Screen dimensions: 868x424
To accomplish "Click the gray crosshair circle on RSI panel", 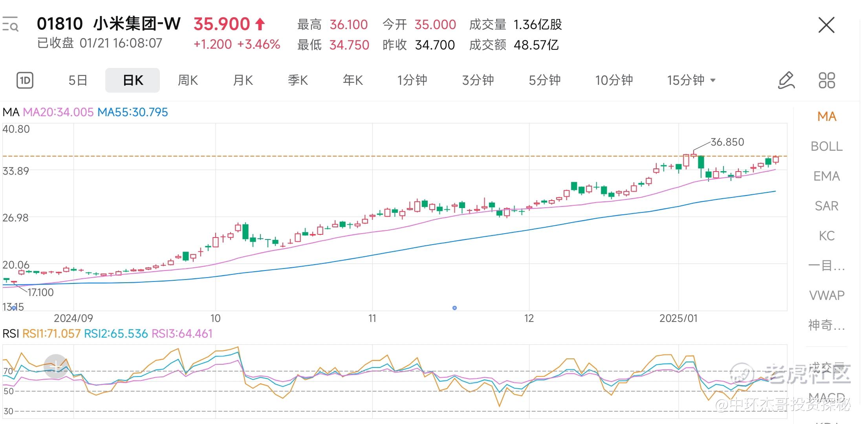I will click(56, 366).
